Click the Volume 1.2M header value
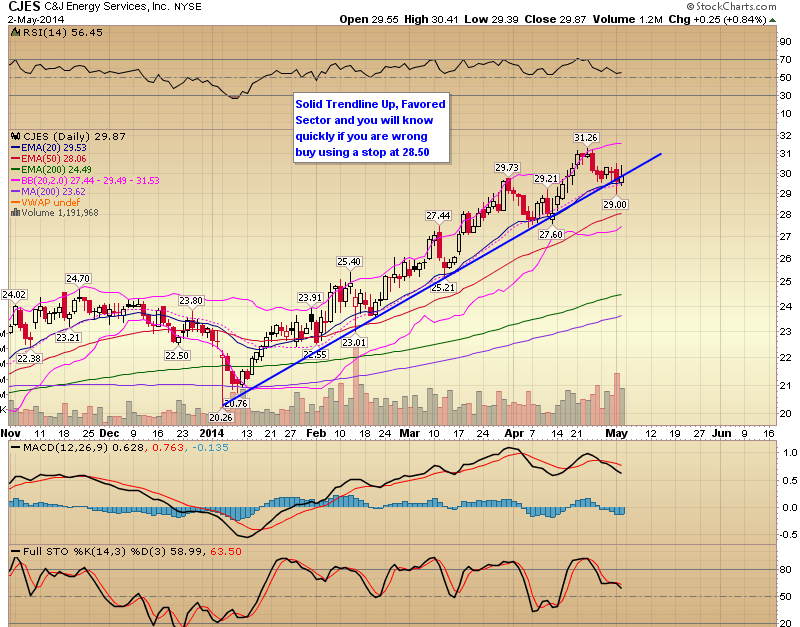Image resolution: width=800 pixels, height=627 pixels. click(x=628, y=19)
